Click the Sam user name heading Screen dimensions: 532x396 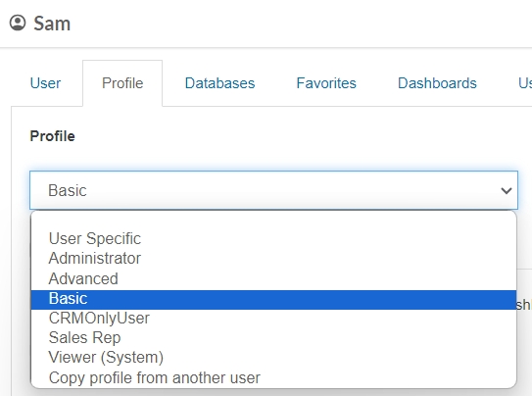[x=52, y=24]
